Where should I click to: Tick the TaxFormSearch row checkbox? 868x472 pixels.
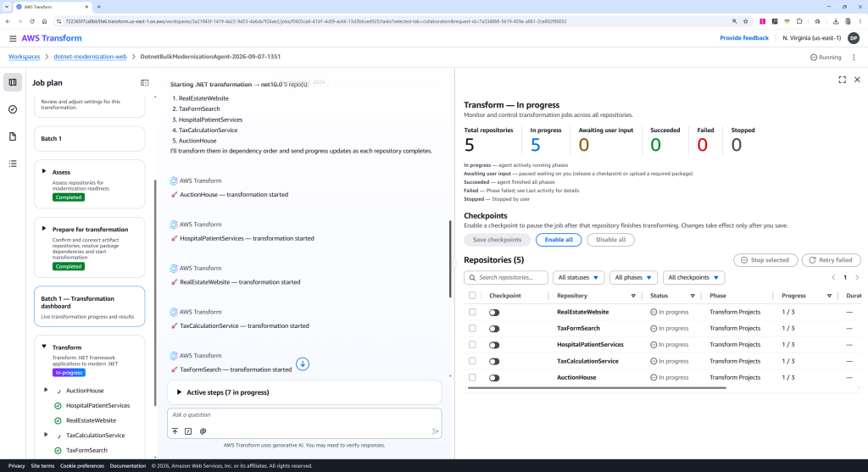point(472,328)
